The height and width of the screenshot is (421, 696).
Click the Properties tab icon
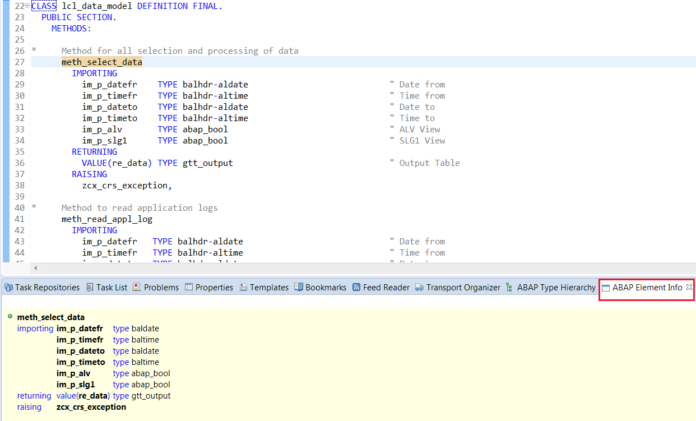[189, 287]
